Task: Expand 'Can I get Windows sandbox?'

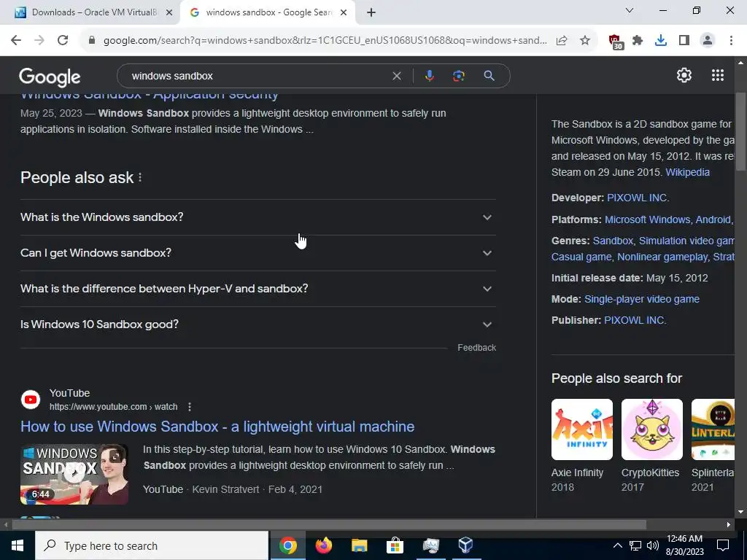Action: (x=258, y=253)
